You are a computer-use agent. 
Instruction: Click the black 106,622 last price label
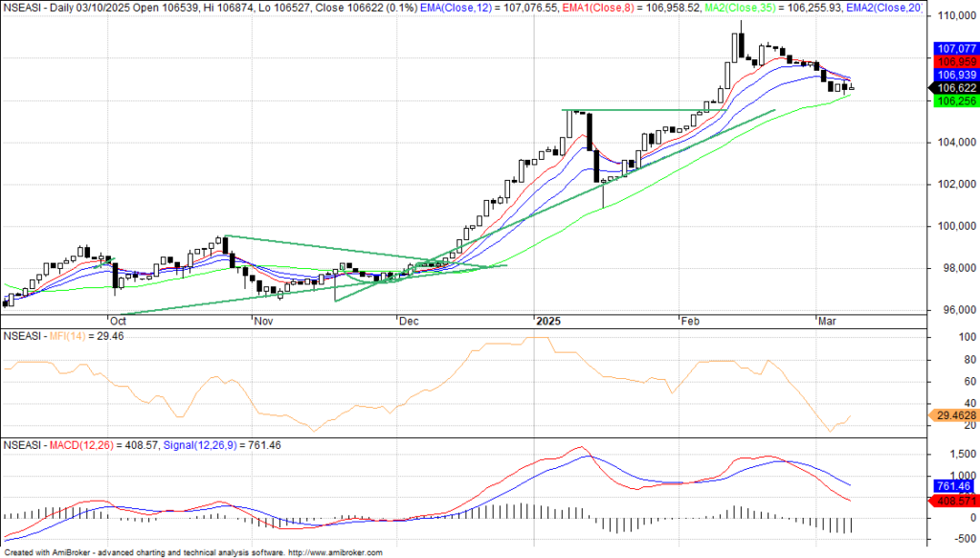pyautogui.click(x=953, y=87)
